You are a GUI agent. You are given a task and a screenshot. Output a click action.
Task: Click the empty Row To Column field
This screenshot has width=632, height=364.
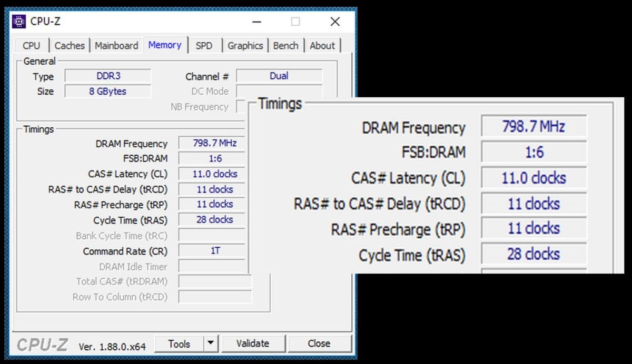coord(215,297)
